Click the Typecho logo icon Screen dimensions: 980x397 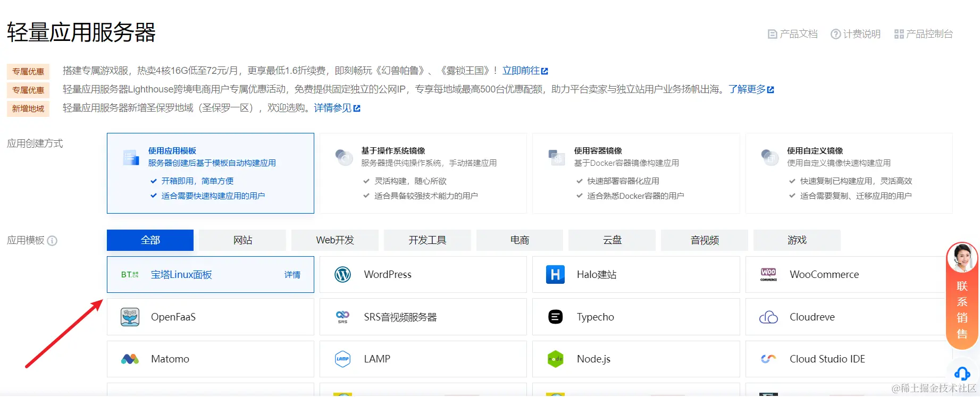tap(555, 317)
